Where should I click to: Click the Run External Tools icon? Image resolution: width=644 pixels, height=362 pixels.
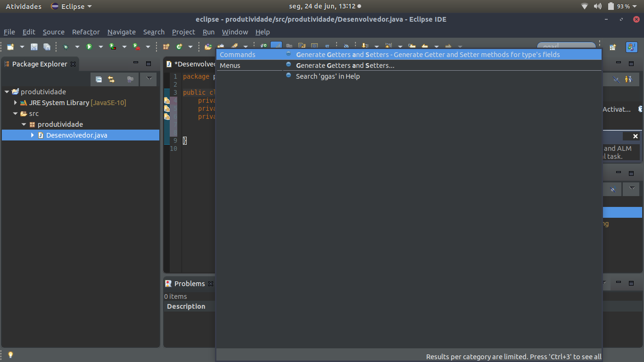pos(136,47)
